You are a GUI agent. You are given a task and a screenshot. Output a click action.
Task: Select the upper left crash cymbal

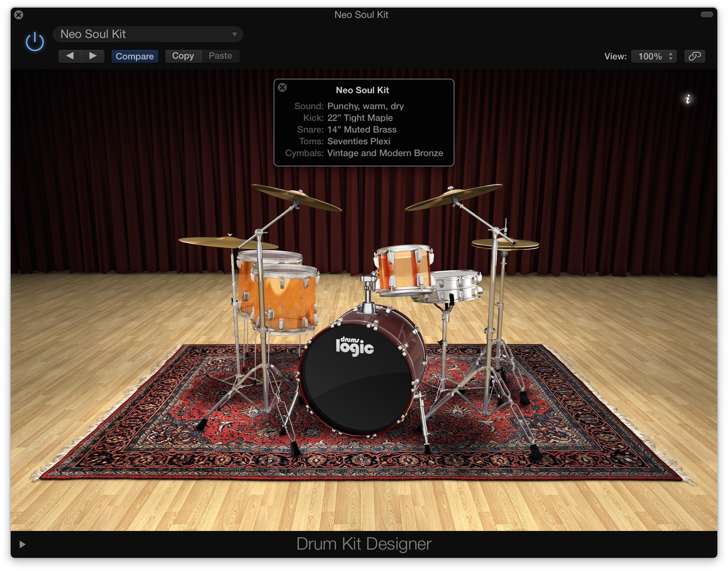[296, 198]
